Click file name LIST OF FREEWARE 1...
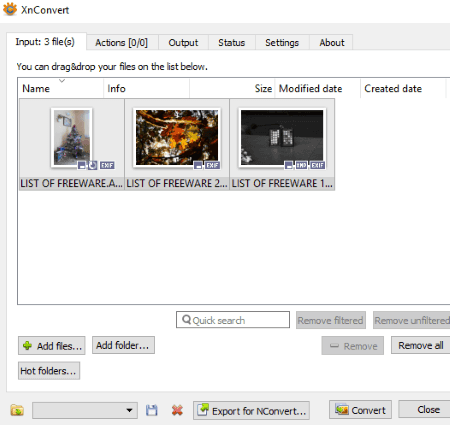This screenshot has height=425, width=450. [282, 183]
